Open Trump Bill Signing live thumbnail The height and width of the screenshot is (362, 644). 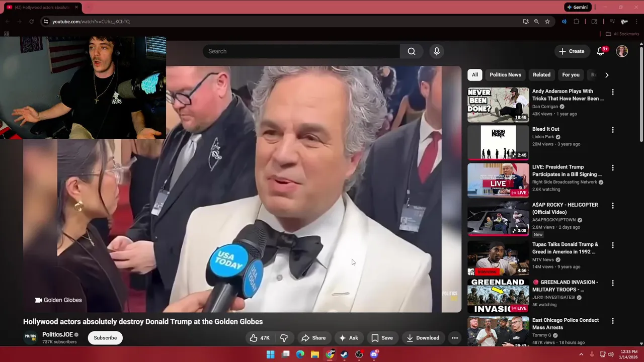click(498, 180)
